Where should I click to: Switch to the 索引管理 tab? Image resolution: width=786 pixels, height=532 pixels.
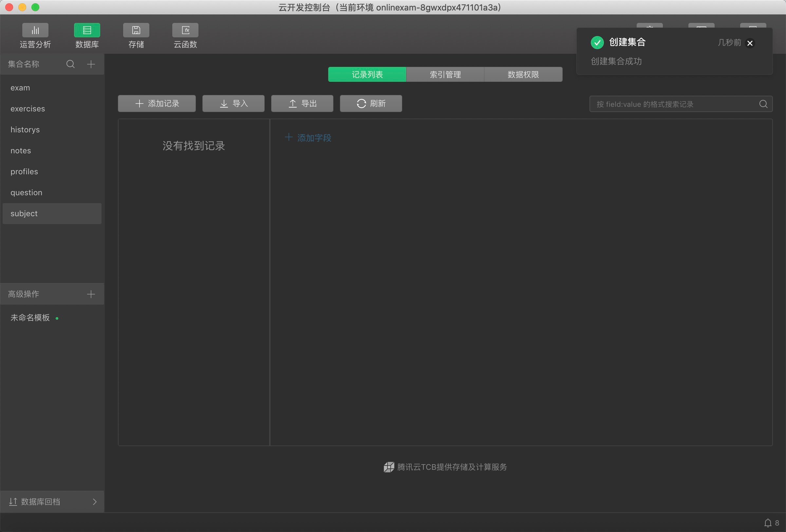[x=445, y=74]
